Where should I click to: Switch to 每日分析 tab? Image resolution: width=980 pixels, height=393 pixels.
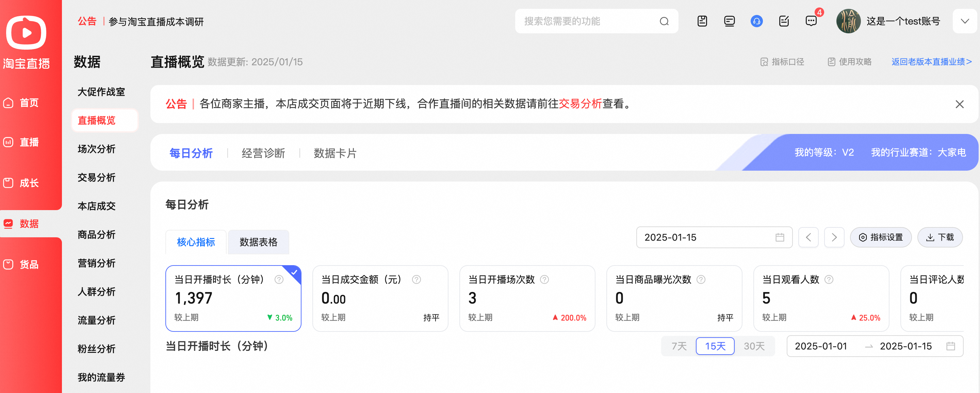coord(191,153)
